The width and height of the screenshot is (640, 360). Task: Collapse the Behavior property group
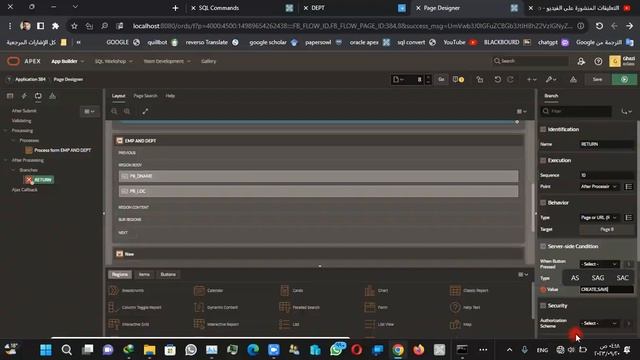[x=543, y=202]
